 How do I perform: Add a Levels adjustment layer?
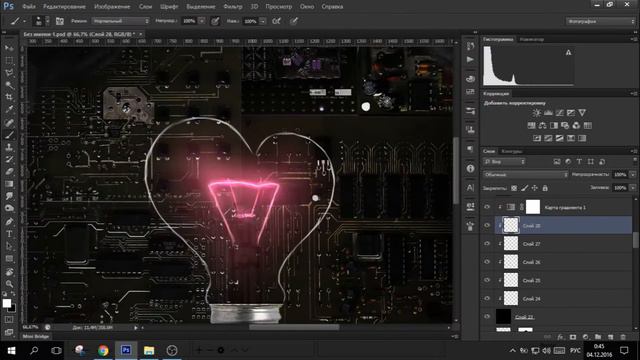(x=548, y=113)
